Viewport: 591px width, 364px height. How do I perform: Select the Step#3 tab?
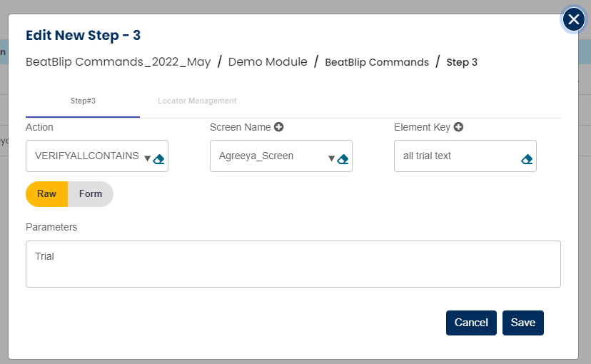tap(83, 101)
